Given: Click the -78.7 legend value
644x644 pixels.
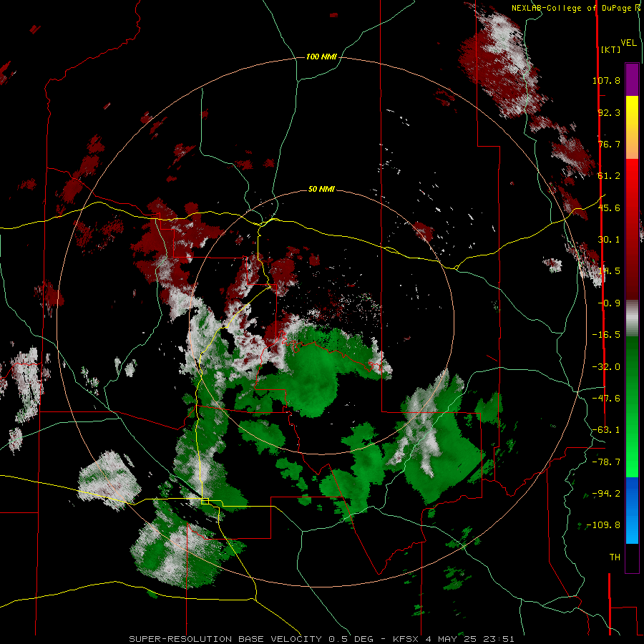Looking at the screenshot, I should tap(606, 462).
